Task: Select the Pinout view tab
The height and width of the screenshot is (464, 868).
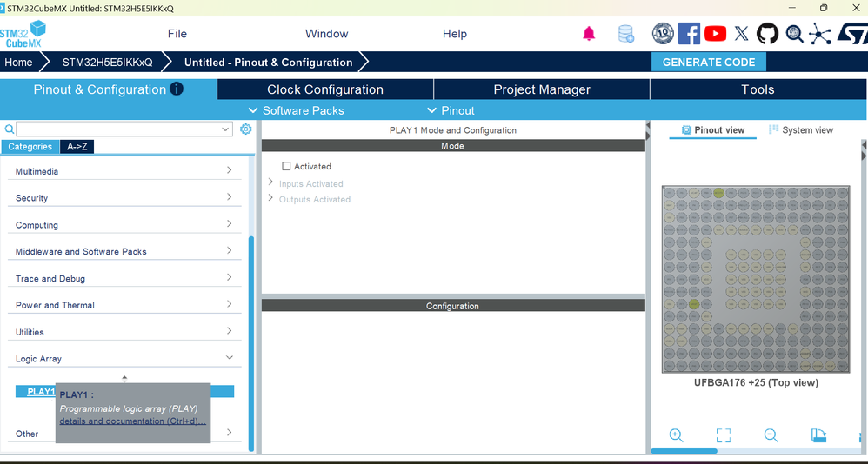Action: tap(713, 130)
